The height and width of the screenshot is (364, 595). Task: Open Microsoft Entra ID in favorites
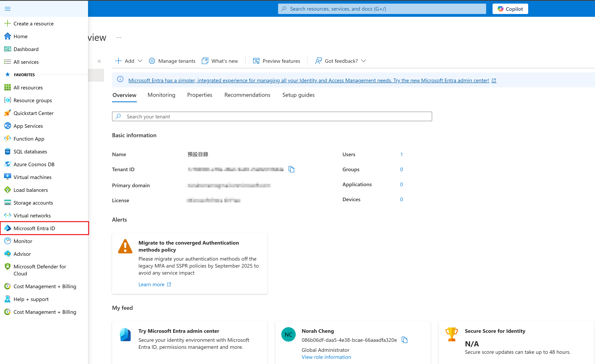(x=34, y=228)
